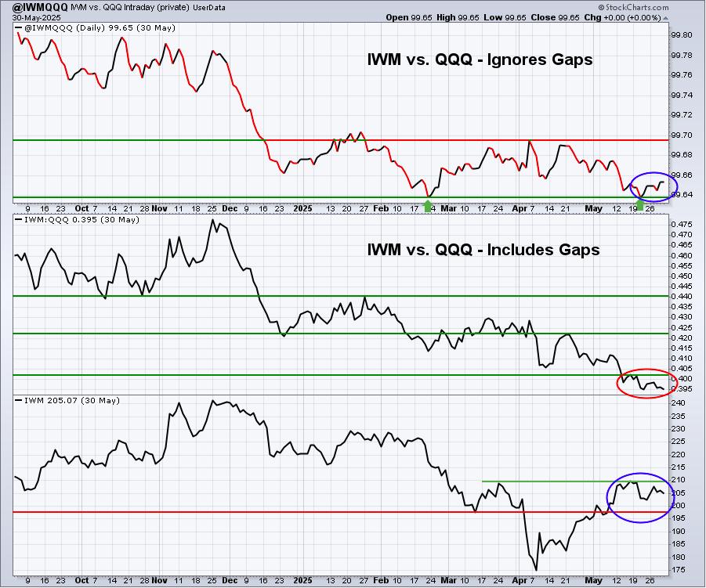Viewport: 706px width, 588px height.
Task: Click the red ellipse in ratio panel
Action: click(x=646, y=384)
